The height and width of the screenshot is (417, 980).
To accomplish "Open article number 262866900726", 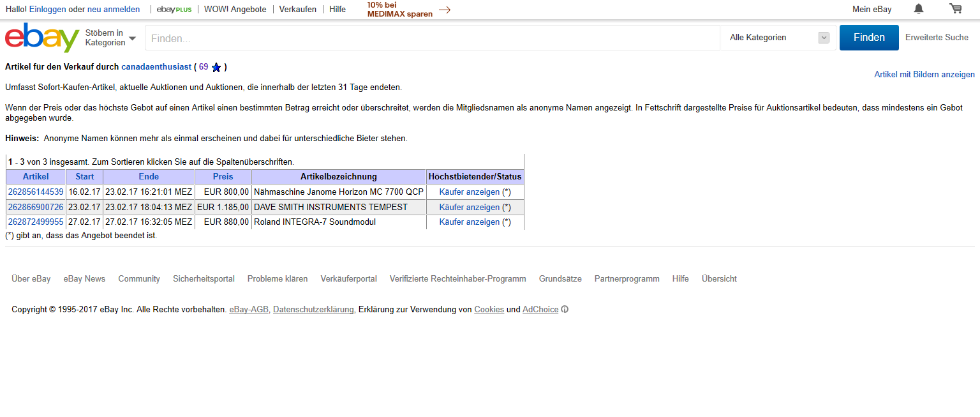I will click(x=36, y=207).
